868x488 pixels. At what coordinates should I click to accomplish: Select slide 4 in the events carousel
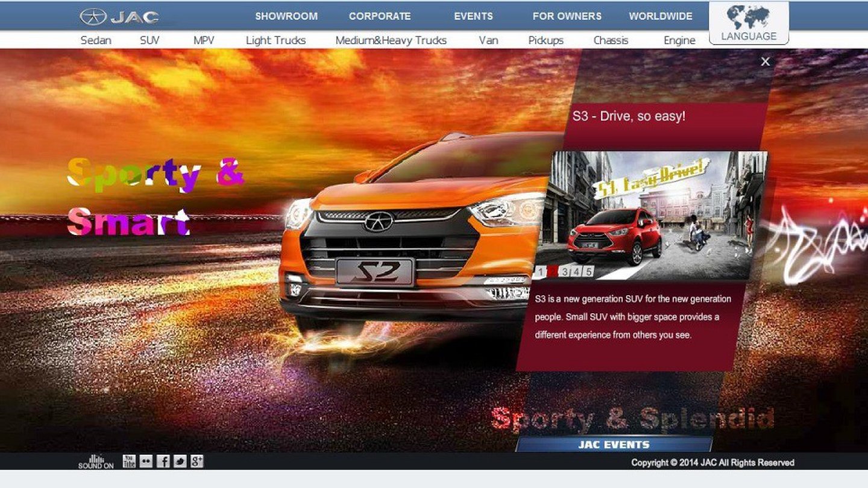576,272
